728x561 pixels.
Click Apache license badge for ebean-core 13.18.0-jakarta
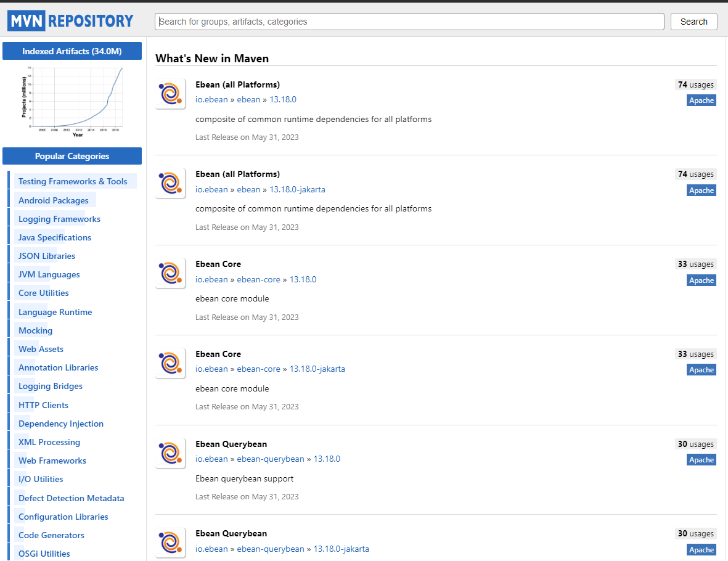(x=701, y=370)
